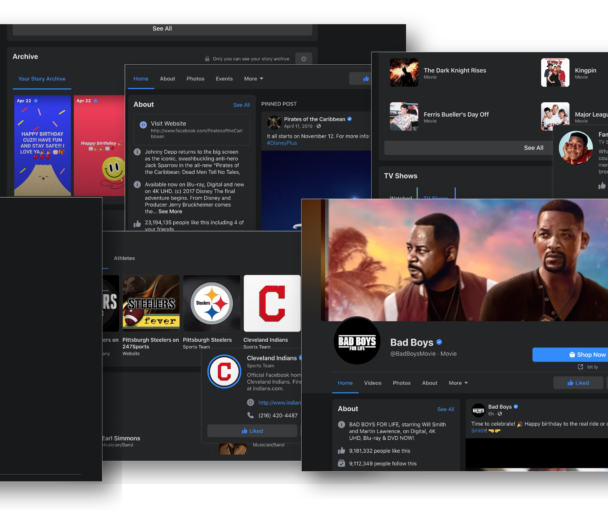Click follow icon beside 9,112,349 people follow this
The width and height of the screenshot is (608, 510).
[x=341, y=463]
